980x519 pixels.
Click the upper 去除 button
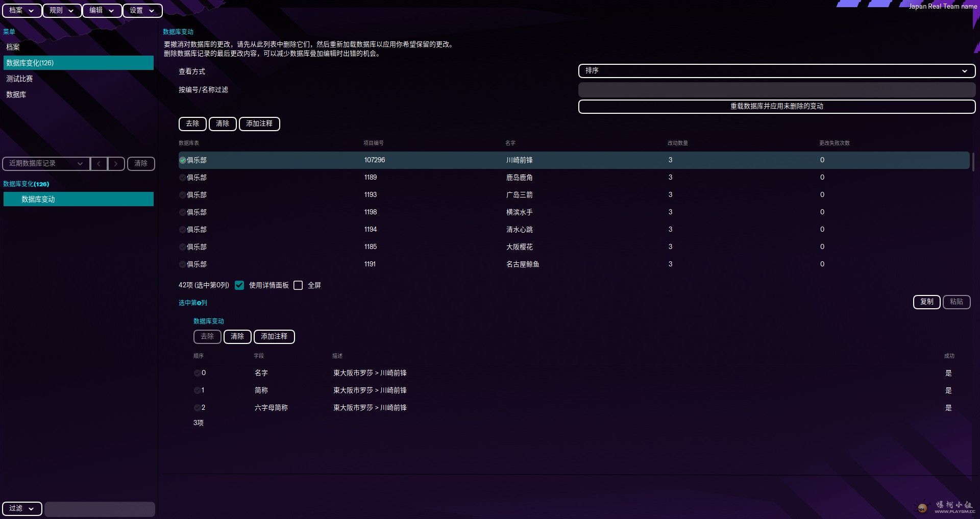click(192, 123)
